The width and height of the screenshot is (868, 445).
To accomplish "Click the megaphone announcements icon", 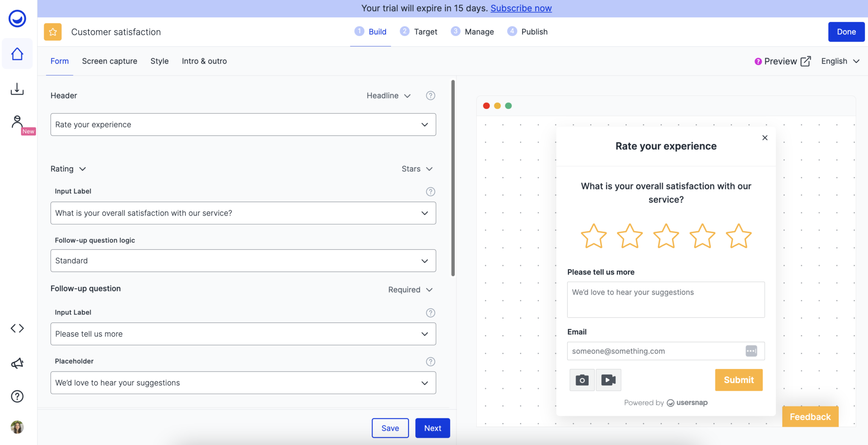I will tap(17, 363).
